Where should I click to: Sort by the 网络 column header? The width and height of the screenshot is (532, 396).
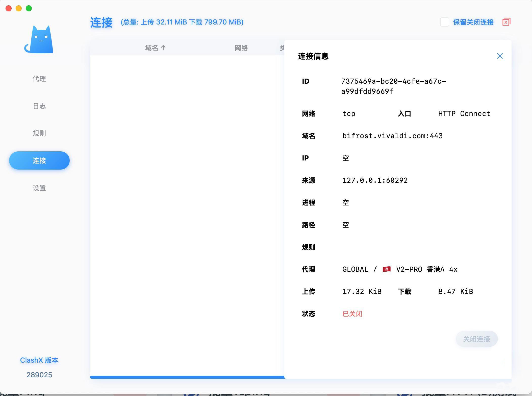(241, 48)
